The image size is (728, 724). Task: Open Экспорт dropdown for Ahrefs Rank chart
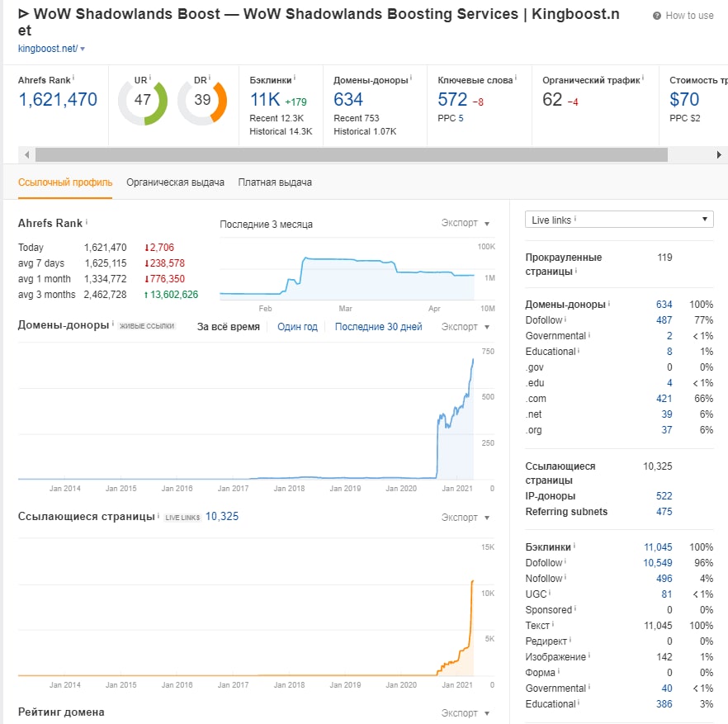[x=466, y=223]
